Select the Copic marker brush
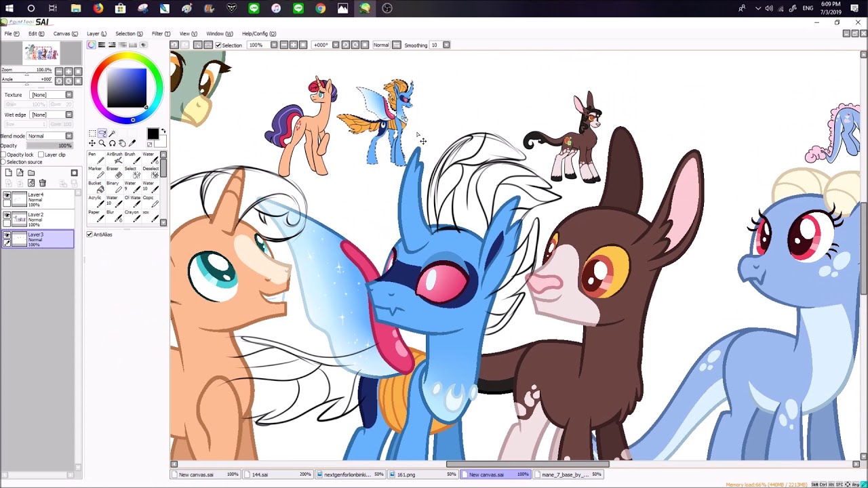This screenshot has height=488, width=868. point(151,202)
